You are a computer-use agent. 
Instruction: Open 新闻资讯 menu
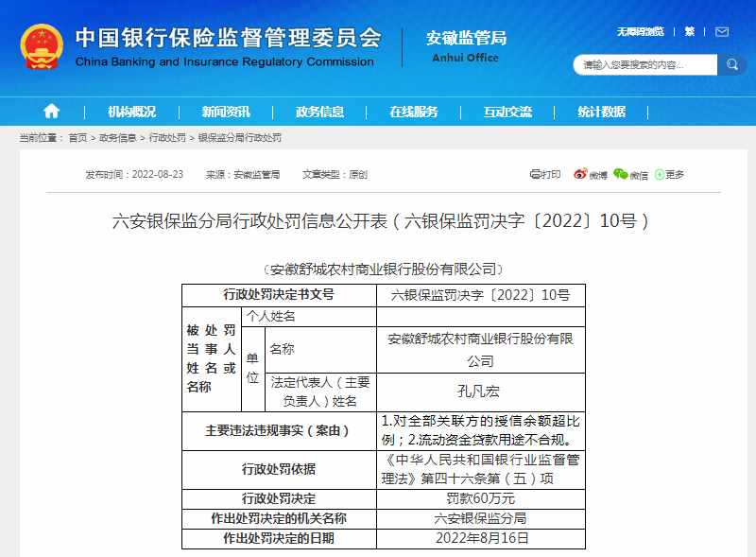pos(226,112)
